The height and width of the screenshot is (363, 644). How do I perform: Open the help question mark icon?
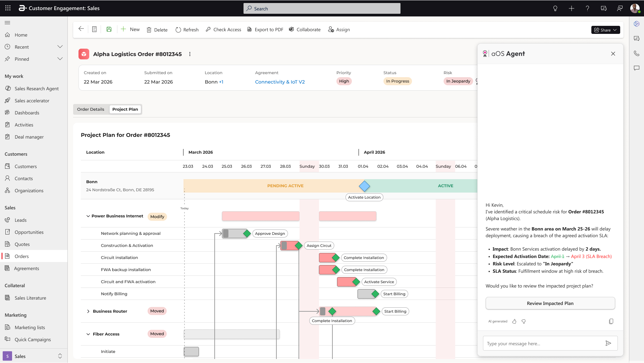pos(587,8)
